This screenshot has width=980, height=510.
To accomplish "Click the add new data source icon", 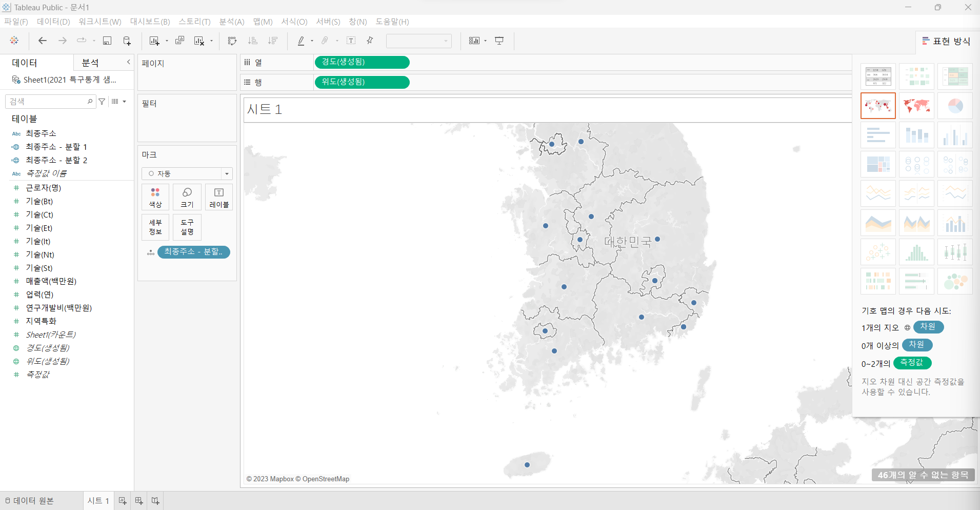I will pyautogui.click(x=127, y=41).
